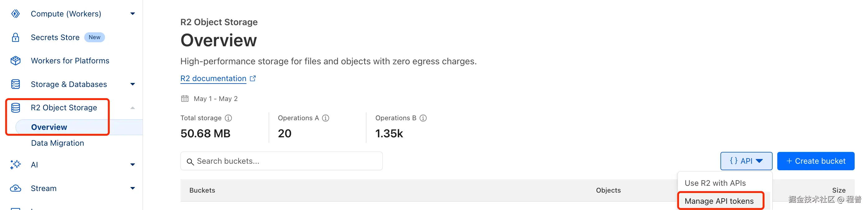Click the Storage & Databases icon

coord(16,84)
